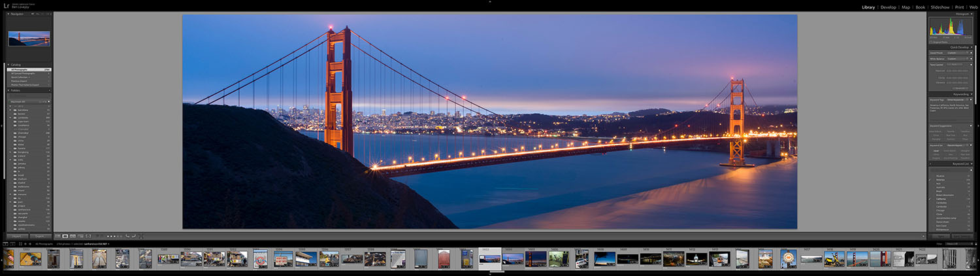Toggle the California keyword checkmark
The height and width of the screenshot is (276, 980).
tap(930, 199)
